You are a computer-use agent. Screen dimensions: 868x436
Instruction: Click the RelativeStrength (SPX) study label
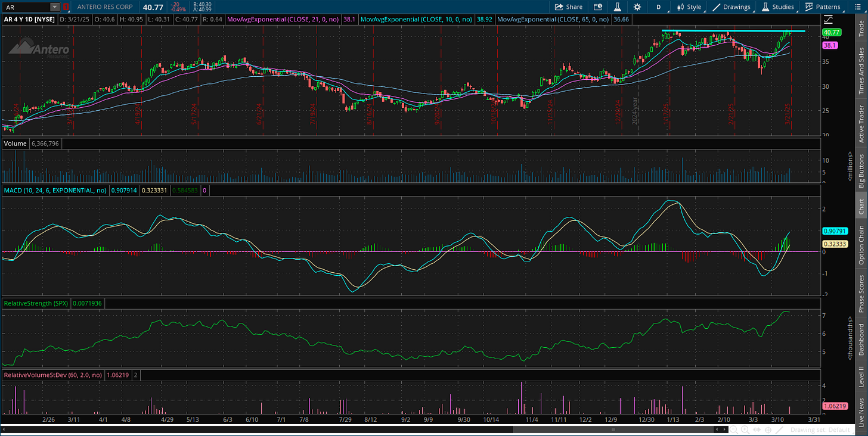point(36,303)
